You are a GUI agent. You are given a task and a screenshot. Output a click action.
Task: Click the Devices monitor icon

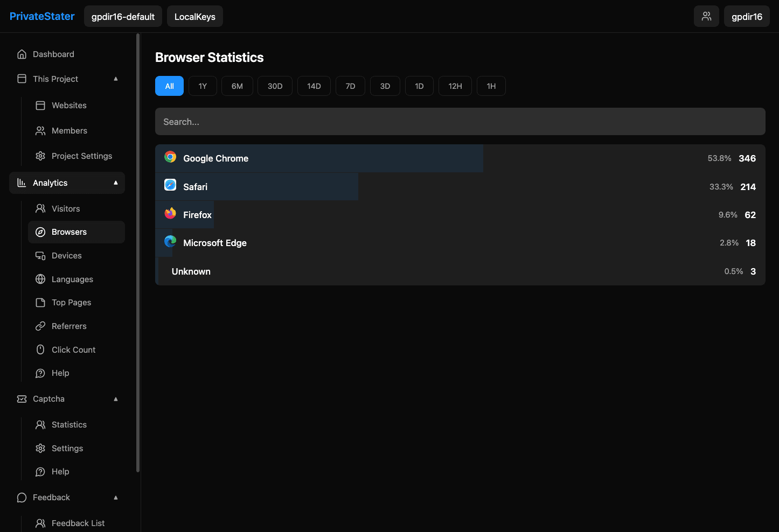tap(40, 256)
